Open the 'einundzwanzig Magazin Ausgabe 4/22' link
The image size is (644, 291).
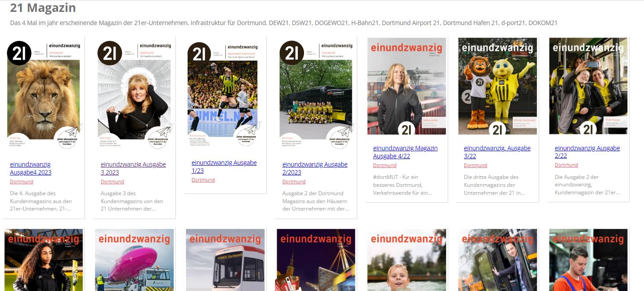[405, 152]
